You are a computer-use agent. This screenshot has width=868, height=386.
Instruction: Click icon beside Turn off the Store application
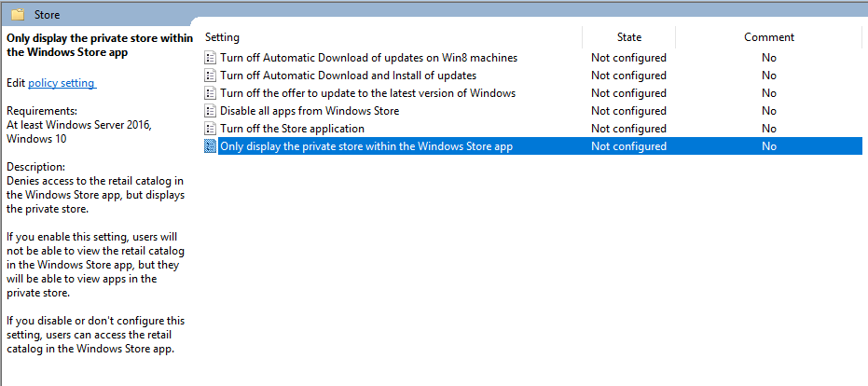click(211, 129)
